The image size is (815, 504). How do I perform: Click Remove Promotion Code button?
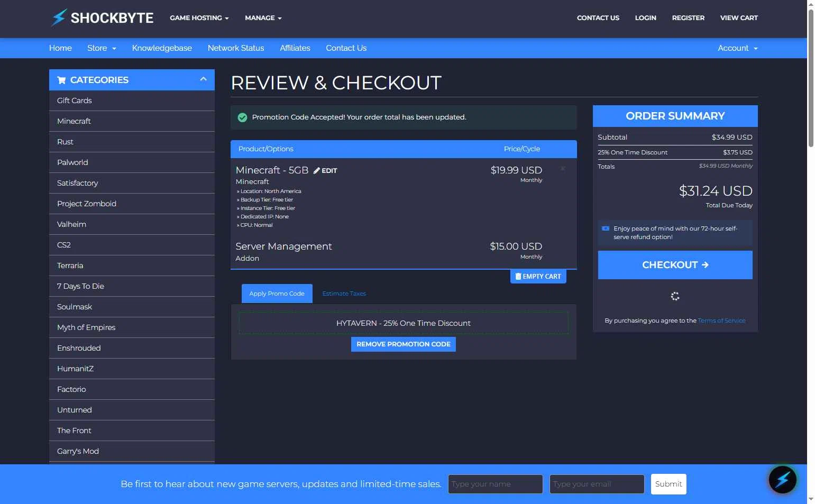[403, 344]
